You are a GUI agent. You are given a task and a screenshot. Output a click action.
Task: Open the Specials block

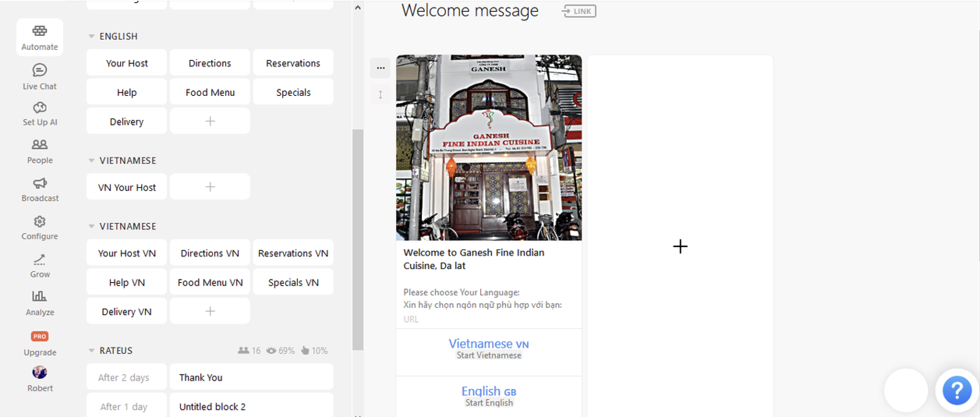[293, 92]
